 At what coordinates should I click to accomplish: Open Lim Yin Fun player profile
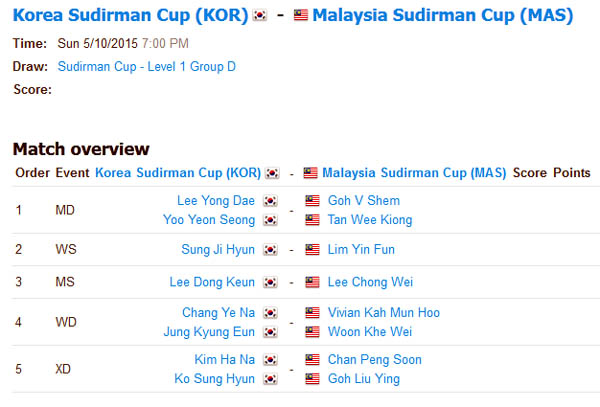click(x=361, y=250)
